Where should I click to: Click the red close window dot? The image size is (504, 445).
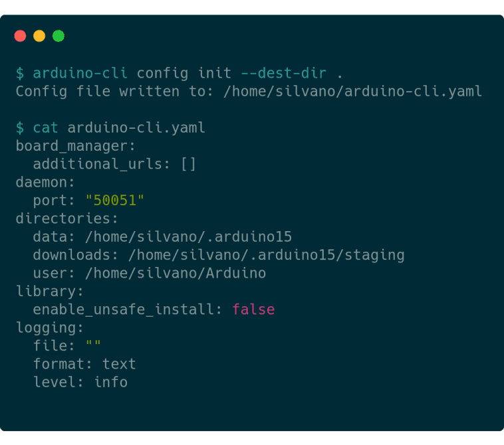coord(20,36)
